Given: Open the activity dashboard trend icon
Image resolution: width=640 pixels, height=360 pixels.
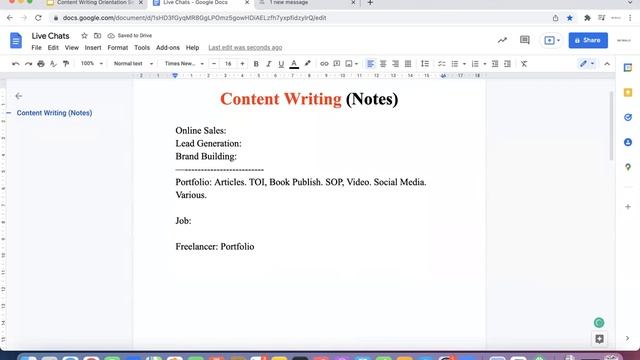Looking at the screenshot, I should [x=502, y=40].
